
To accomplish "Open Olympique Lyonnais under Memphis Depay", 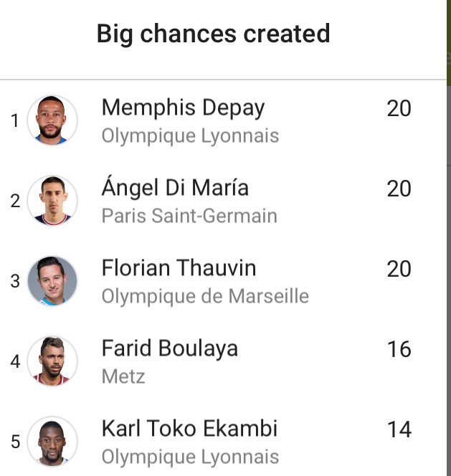I will coord(190,136).
